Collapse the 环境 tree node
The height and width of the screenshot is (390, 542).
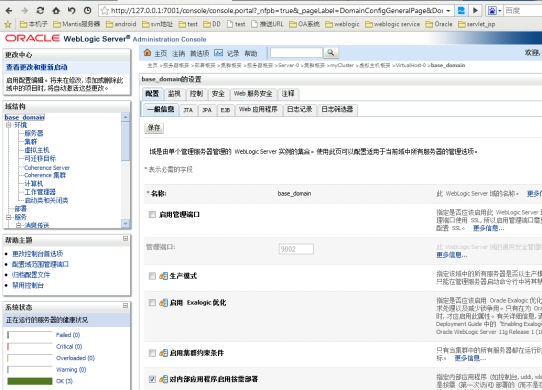tap(8, 125)
